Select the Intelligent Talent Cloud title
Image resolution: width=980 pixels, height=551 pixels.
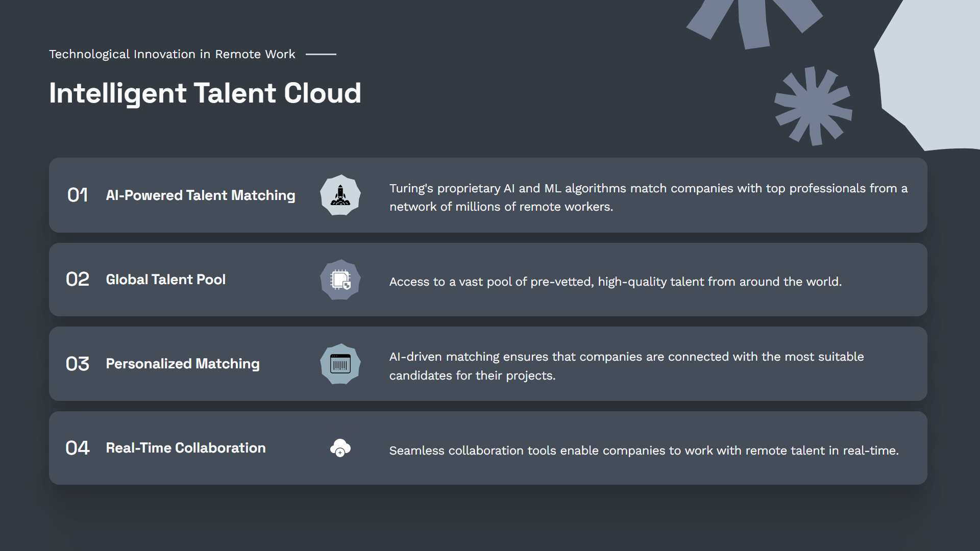click(x=205, y=93)
